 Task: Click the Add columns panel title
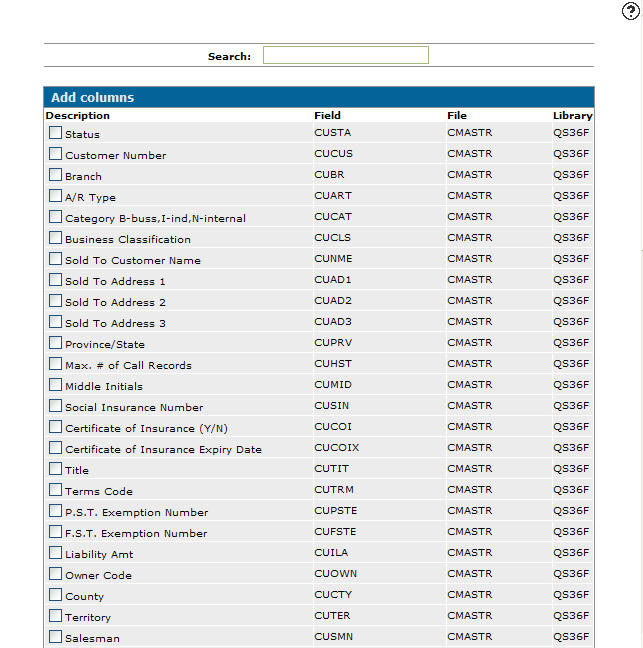tap(93, 98)
